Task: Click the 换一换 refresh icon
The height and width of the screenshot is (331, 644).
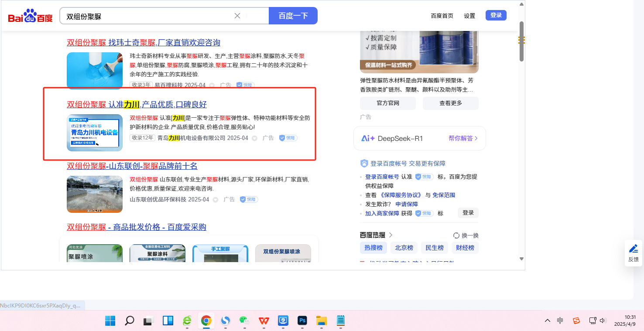Action: (x=456, y=235)
